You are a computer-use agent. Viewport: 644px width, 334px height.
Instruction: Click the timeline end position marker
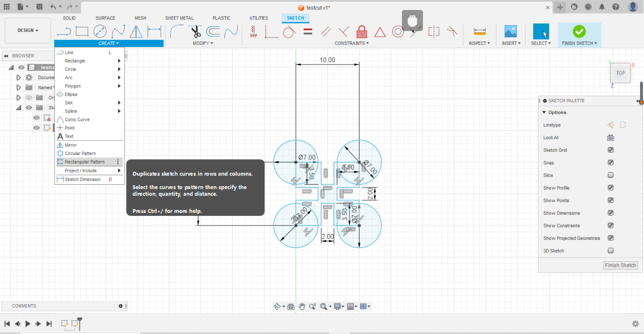pos(80,324)
